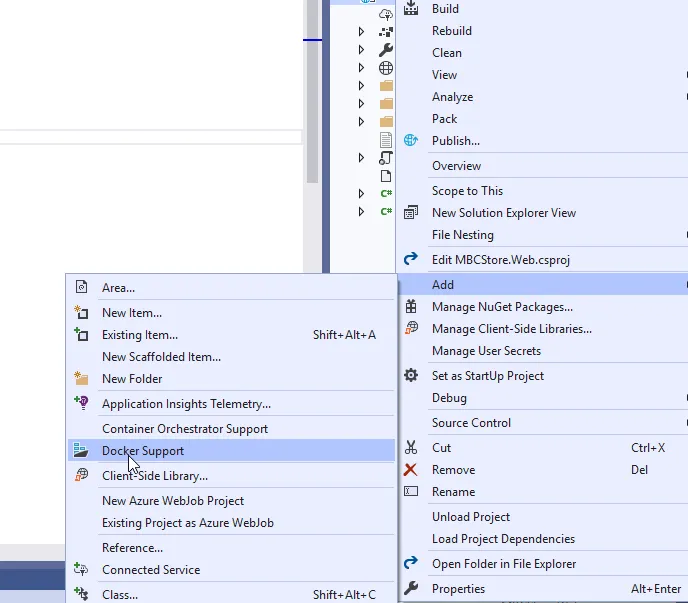Click the New Item icon
Image resolution: width=688 pixels, height=603 pixels.
point(81,312)
